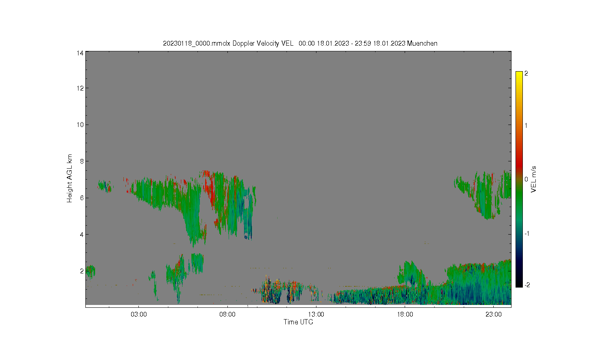
Task: Click the black bottom of the colorbar
Action: click(x=519, y=283)
